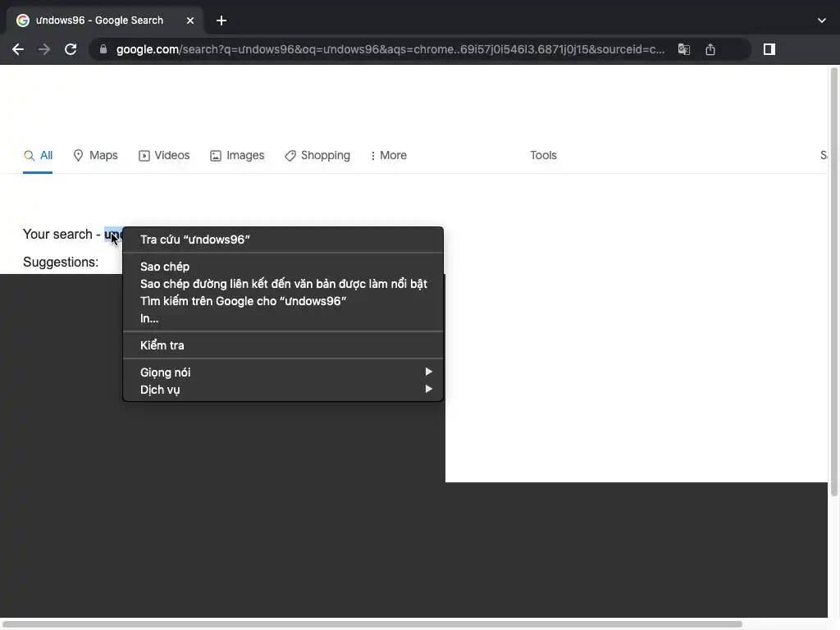Viewport: 840px width, 630px height.
Task: Choose Kiểm tra to inspect
Action: point(283,345)
